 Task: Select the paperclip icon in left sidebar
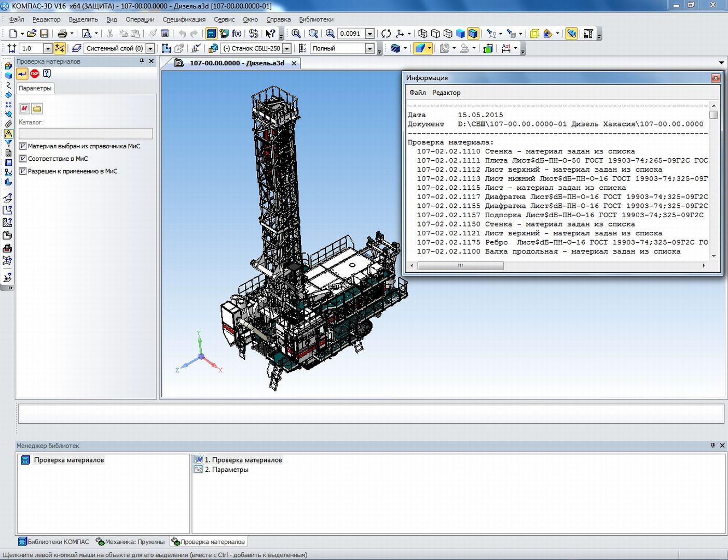(x=8, y=123)
